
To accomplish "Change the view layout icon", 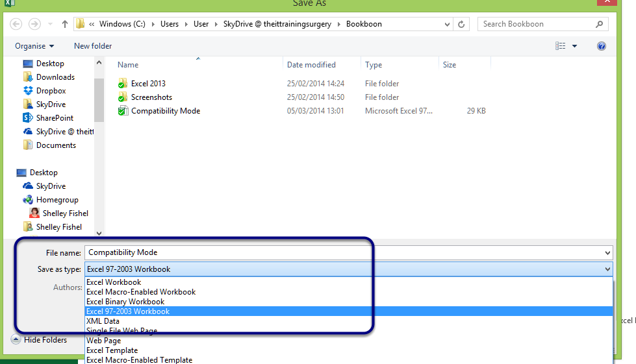I will pyautogui.click(x=560, y=46).
